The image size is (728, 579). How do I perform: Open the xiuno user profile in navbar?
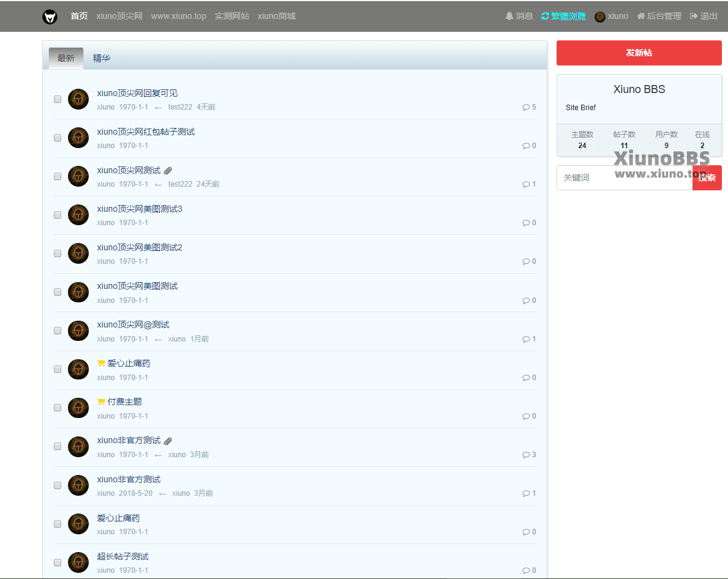(612, 17)
